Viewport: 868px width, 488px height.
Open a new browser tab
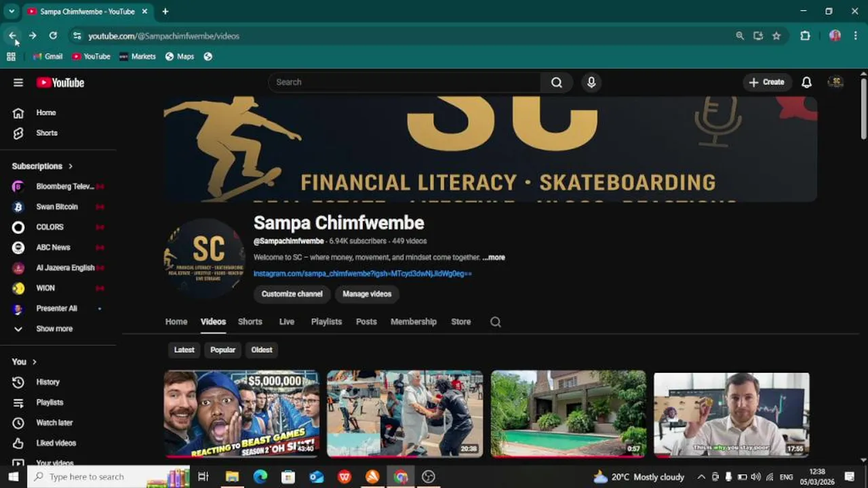click(165, 12)
